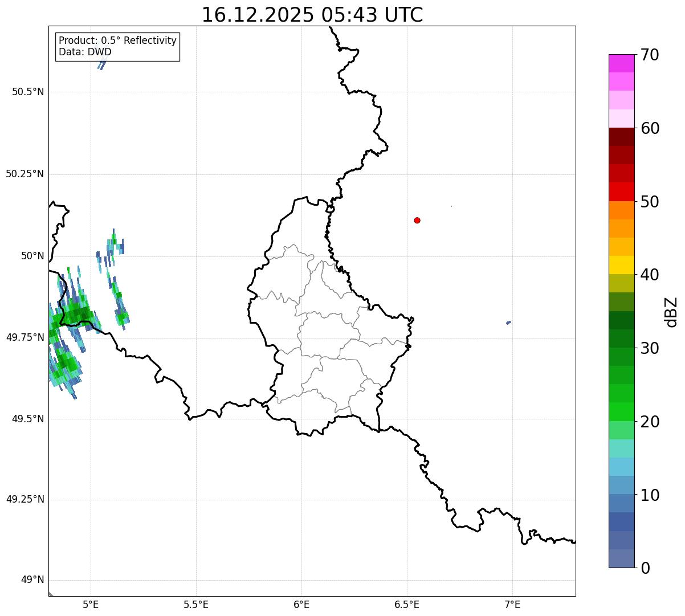This screenshot has width=685, height=616.
Task: Pick the topmost magenta colorbar segment
Action: (621, 63)
